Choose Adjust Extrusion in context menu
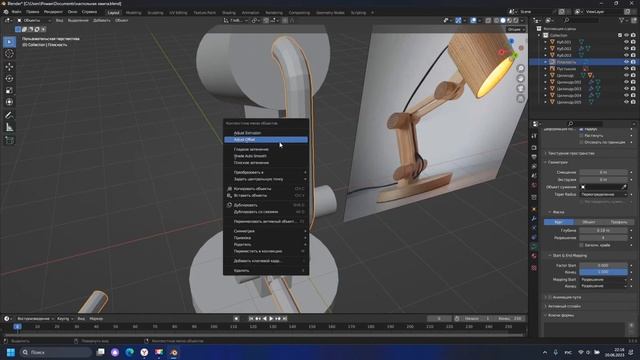 pos(266,133)
